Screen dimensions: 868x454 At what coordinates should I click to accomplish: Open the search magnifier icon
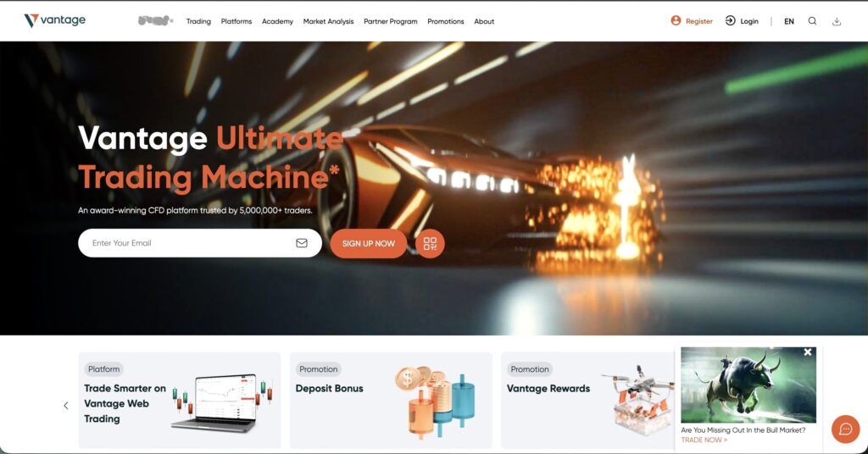point(812,21)
